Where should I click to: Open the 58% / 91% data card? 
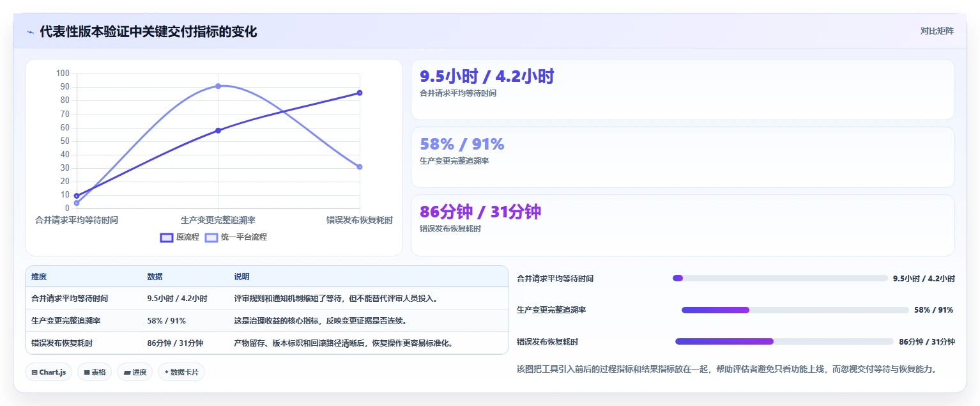coord(682,157)
